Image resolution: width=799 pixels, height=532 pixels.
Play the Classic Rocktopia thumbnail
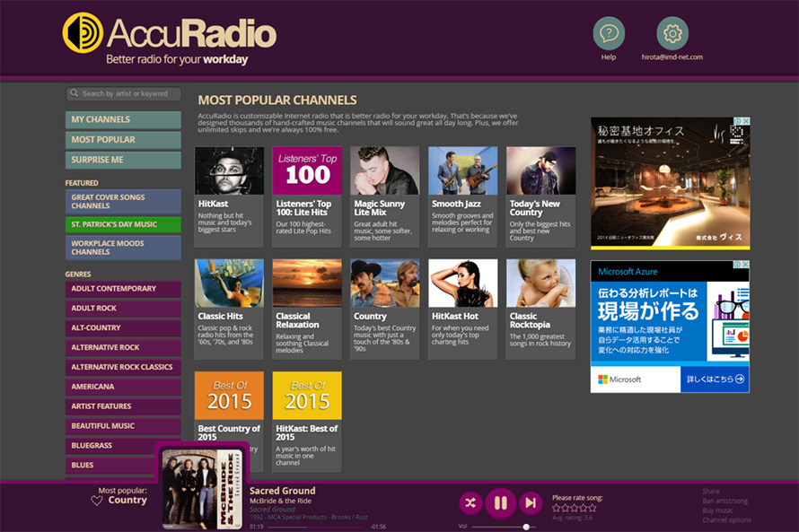pyautogui.click(x=540, y=283)
